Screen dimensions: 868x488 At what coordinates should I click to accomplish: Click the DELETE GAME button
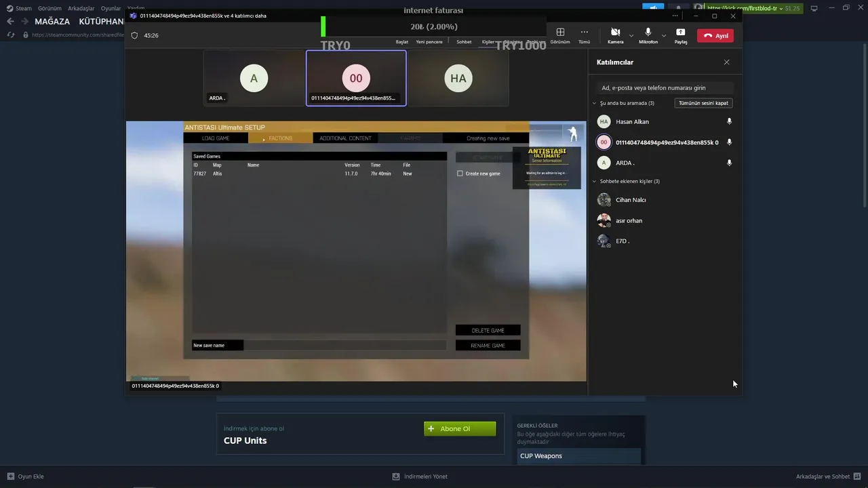pos(488,330)
